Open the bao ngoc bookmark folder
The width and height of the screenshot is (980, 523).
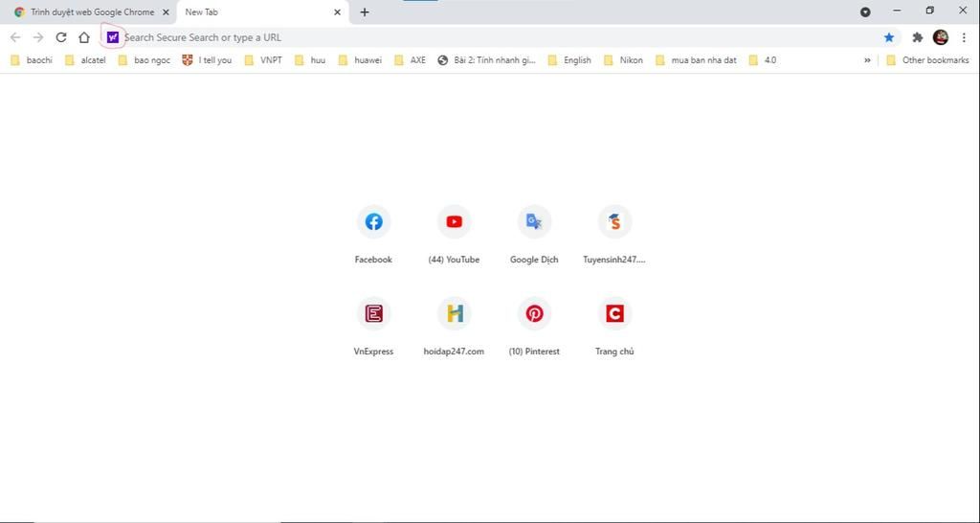pos(144,60)
